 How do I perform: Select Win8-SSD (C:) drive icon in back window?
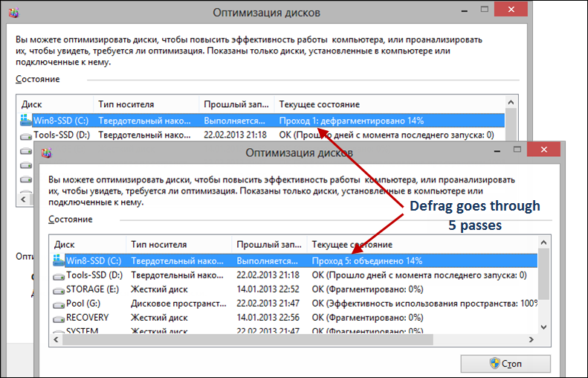pos(25,120)
